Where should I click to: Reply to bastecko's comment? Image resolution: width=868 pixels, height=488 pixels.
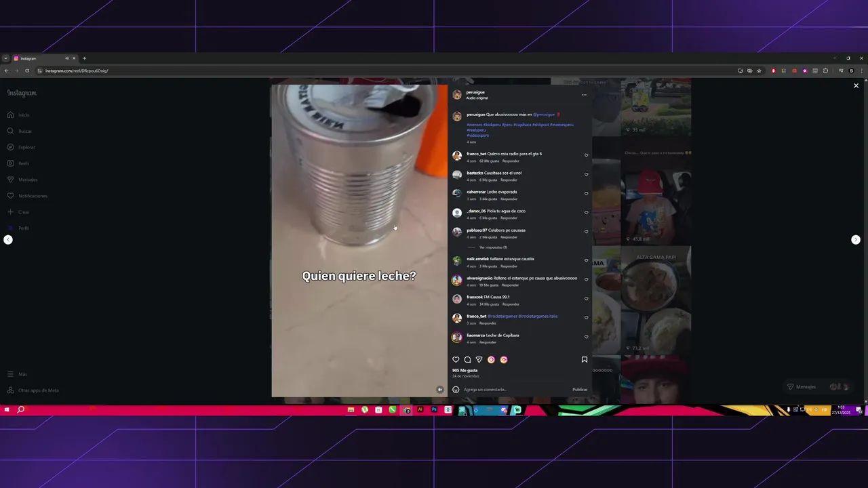(509, 180)
